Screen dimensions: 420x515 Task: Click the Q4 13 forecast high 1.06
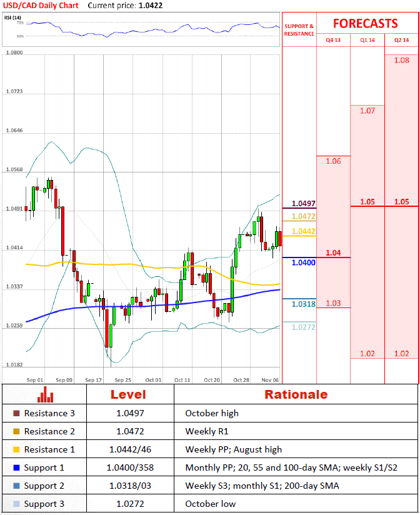333,161
